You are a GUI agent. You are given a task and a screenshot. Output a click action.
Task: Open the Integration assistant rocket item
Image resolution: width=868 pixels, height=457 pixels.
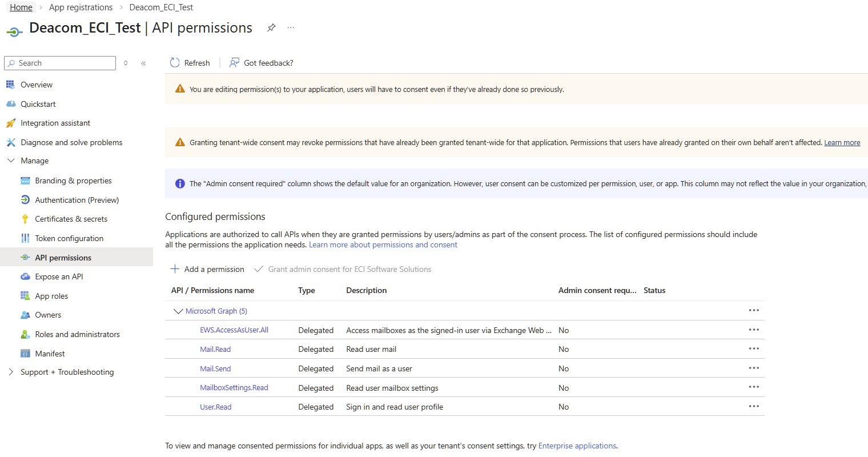click(11, 123)
